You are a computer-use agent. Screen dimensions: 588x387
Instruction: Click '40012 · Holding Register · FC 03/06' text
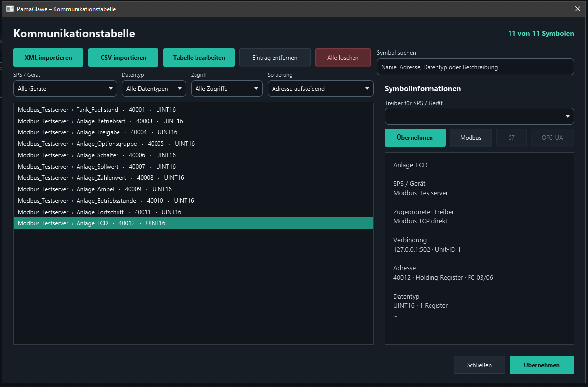click(443, 278)
